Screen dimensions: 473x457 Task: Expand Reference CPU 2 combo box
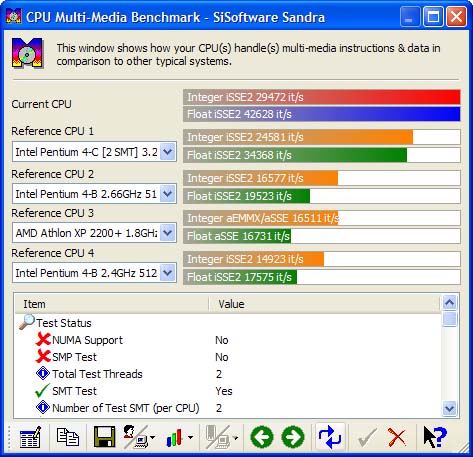(x=168, y=194)
